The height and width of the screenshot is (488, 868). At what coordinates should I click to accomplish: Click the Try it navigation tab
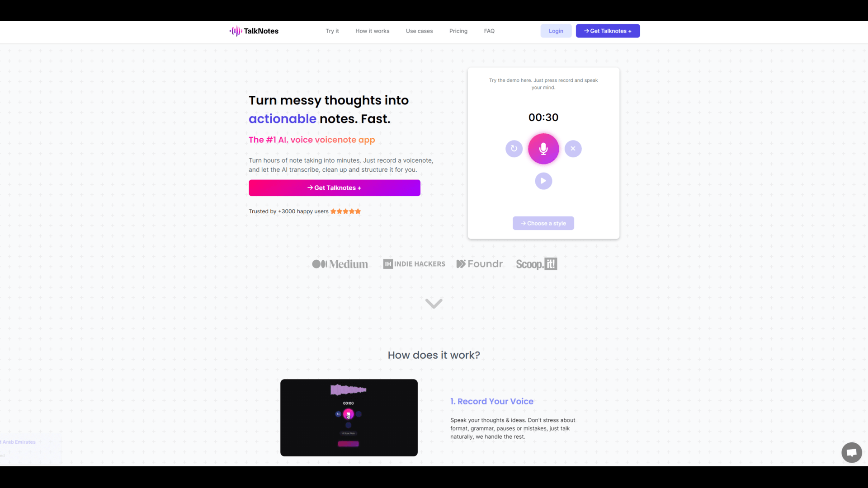click(x=332, y=31)
